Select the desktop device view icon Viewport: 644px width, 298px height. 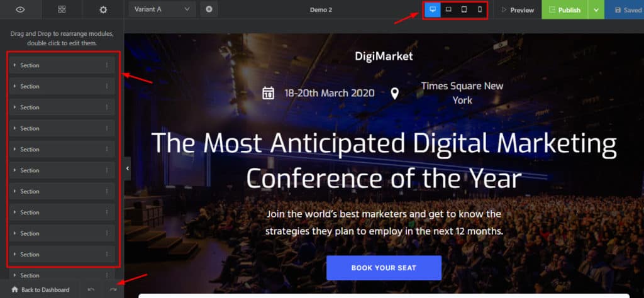(433, 10)
